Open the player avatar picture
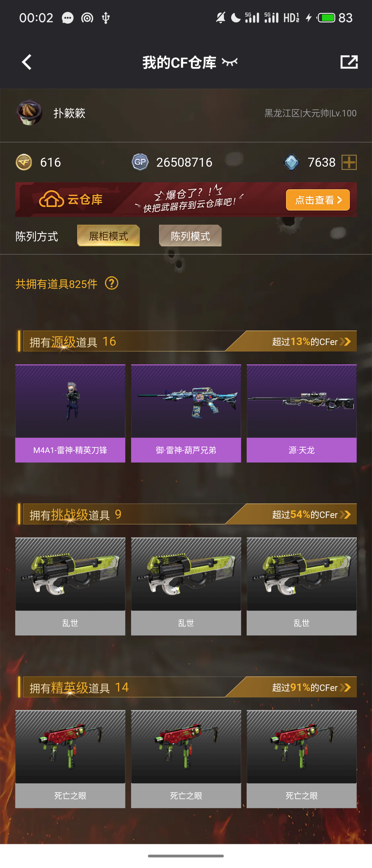Screen dimensions: 372x868 click(29, 113)
